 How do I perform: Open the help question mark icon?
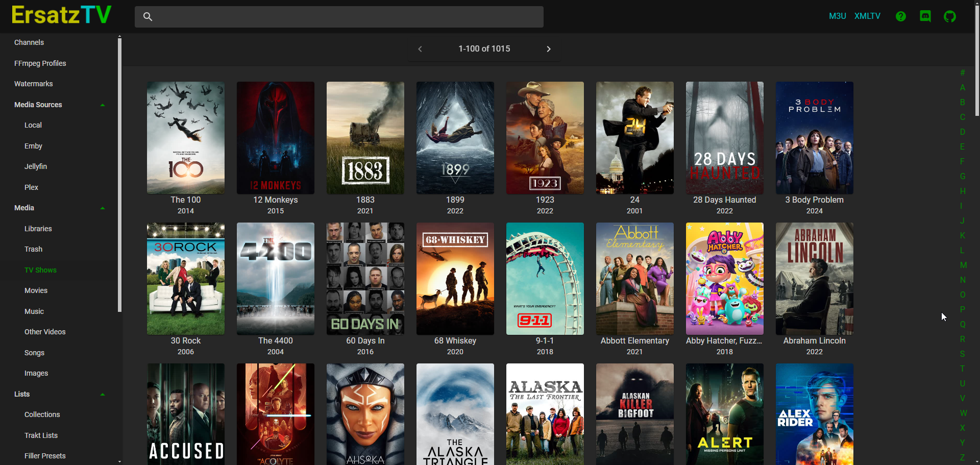(x=901, y=16)
